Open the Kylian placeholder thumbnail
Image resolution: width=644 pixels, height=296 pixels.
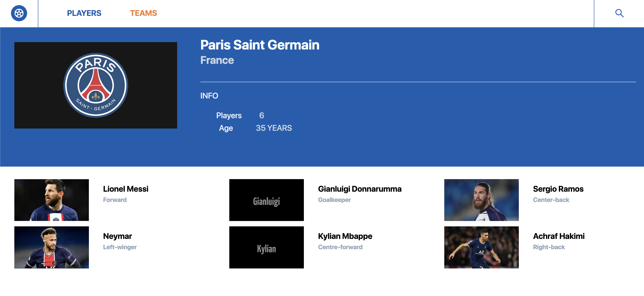266,247
